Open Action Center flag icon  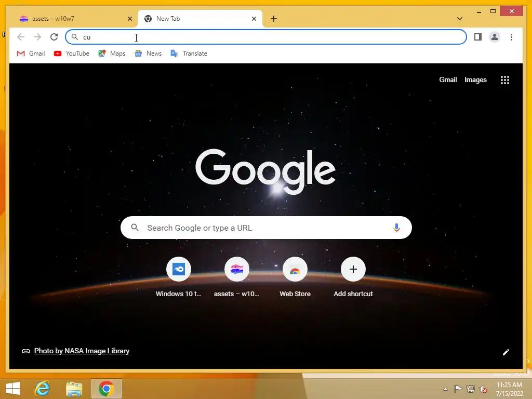coord(458,389)
